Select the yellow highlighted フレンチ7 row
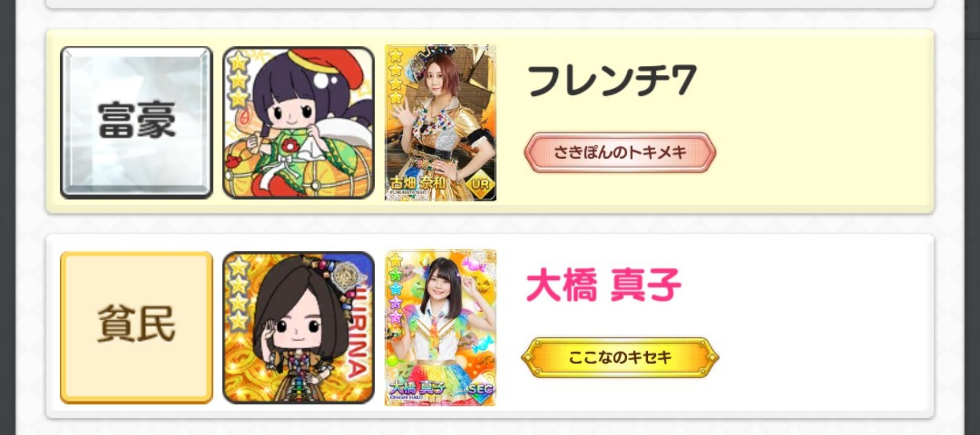This screenshot has width=980, height=435. 490,121
